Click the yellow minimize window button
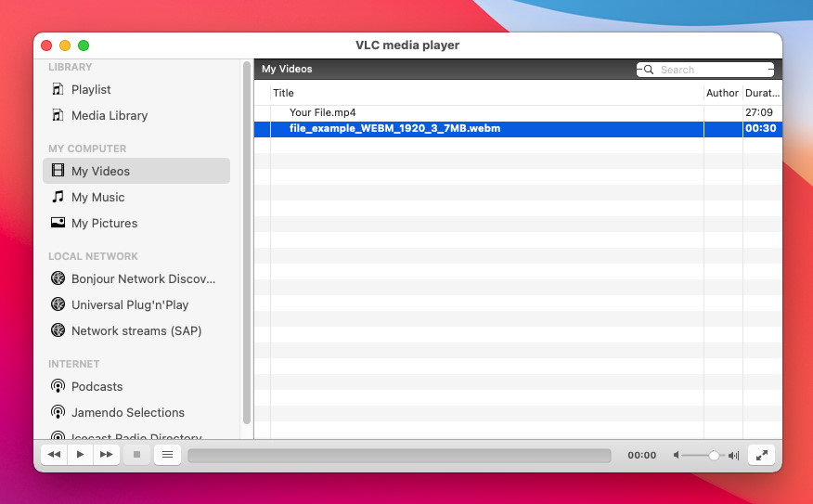 (65, 45)
